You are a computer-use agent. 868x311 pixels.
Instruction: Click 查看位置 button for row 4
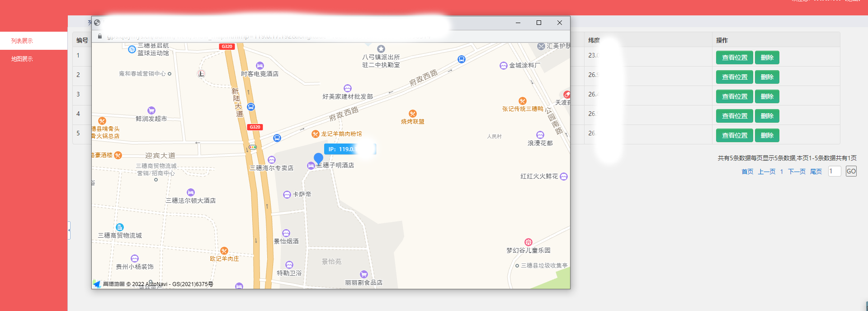[x=735, y=116]
